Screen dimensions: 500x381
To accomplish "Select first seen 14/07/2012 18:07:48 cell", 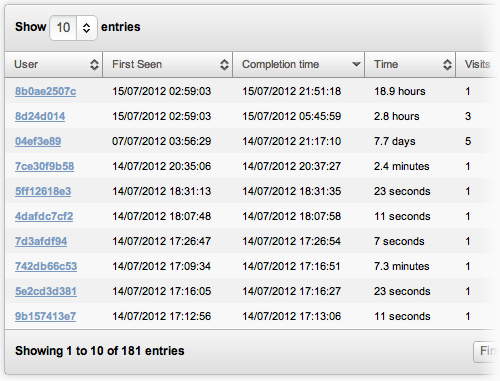I will point(162,216).
